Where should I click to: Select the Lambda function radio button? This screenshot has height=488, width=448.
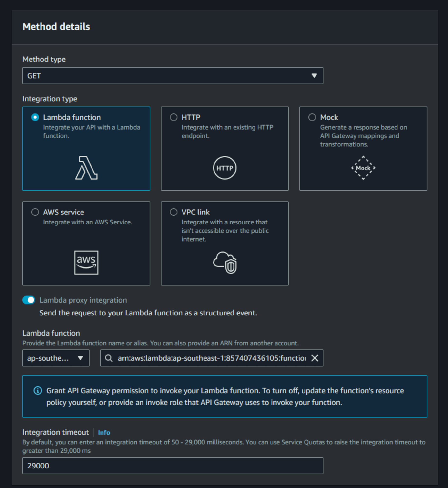coord(35,117)
